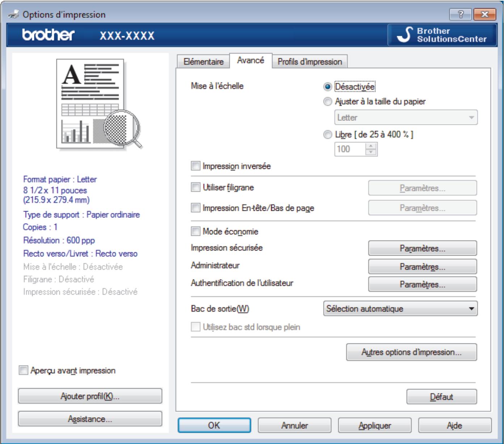Open Authentification de l'utilisateur Paramètres

click(422, 284)
